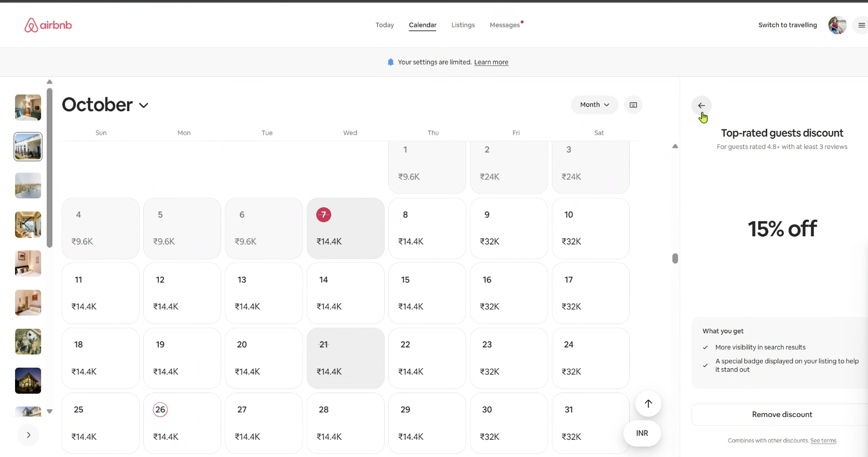
Task: Click the Remove discount button
Action: coord(782,414)
